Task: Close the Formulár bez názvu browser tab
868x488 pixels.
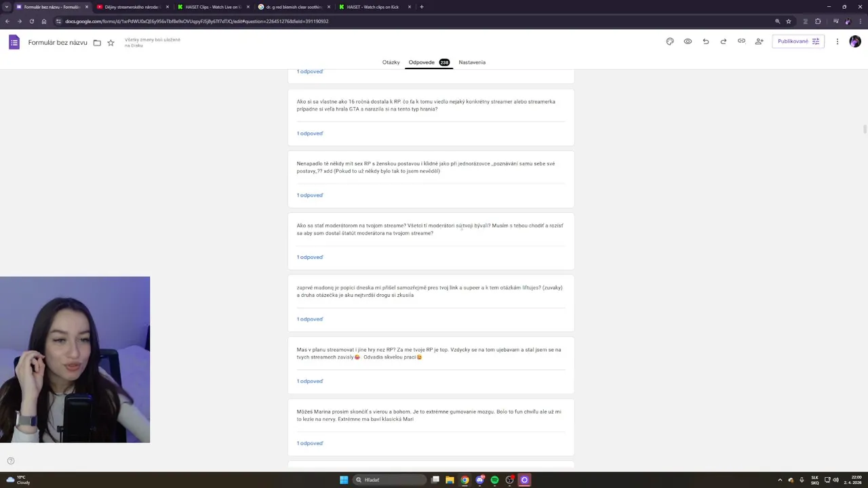Action: 87,7
